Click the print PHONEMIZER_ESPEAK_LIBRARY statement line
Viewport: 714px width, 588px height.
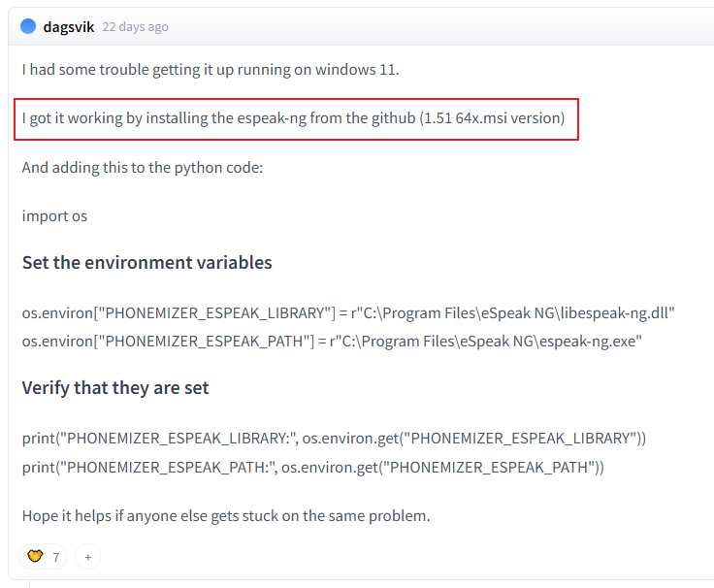[x=334, y=439]
